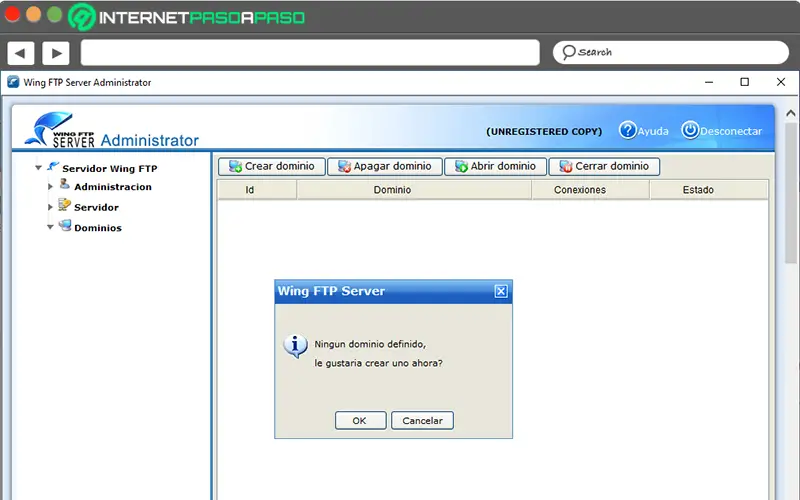Click the info icon in the dialog
800x500 pixels.
tap(295, 346)
